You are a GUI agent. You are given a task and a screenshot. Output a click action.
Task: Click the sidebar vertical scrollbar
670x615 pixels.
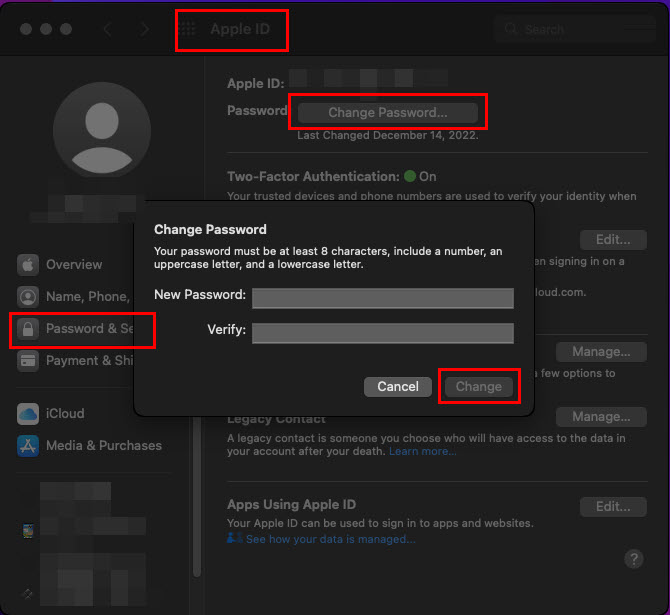(x=197, y=498)
